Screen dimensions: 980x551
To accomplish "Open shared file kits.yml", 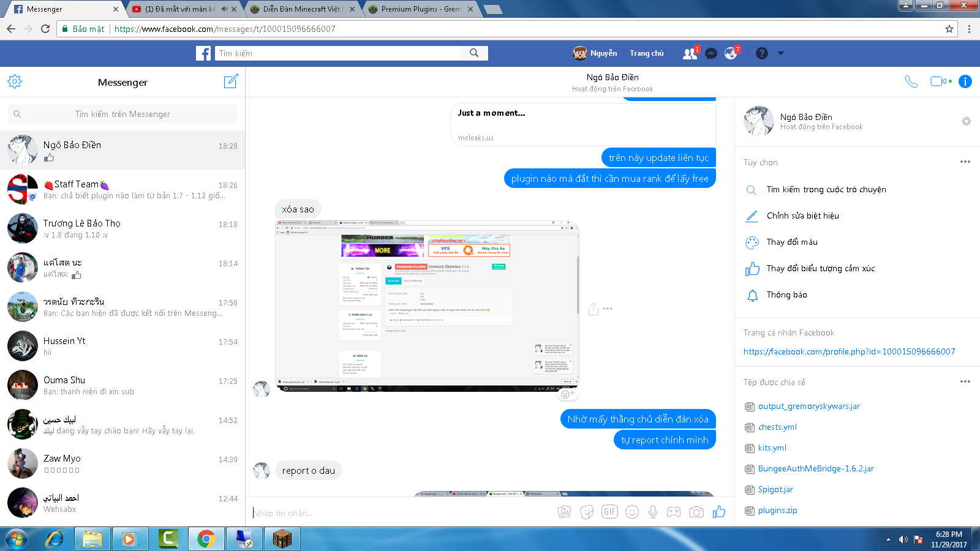I will point(772,448).
